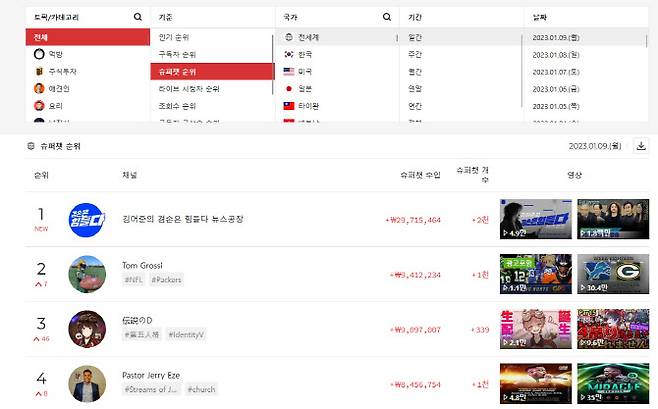Select the South Korea flag option
This screenshot has width=658, height=409.
pyautogui.click(x=289, y=54)
